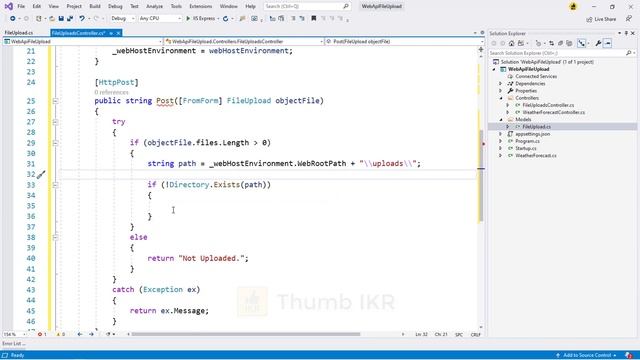Expand the appsettings.json node
This screenshot has width=640, height=360.
(x=501, y=134)
